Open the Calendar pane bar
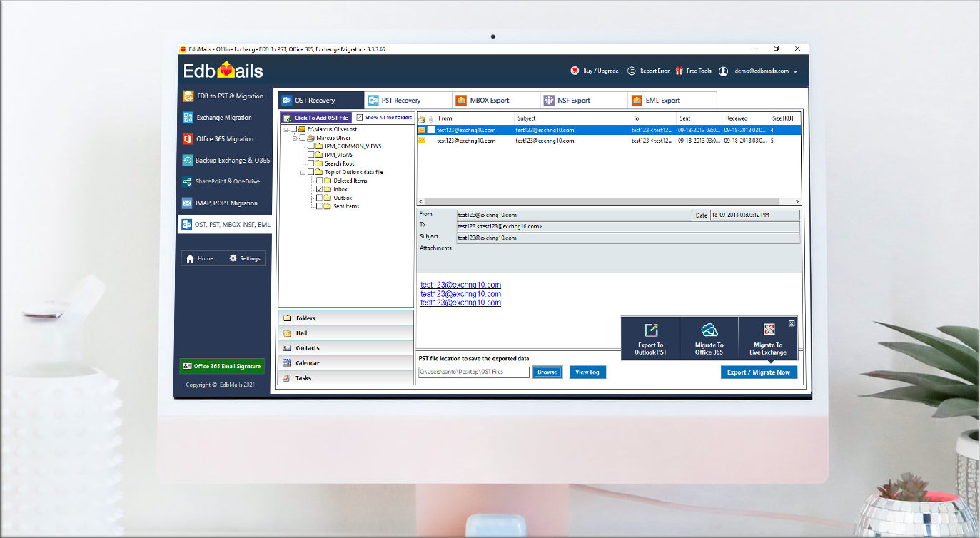The image size is (980, 538). [x=345, y=362]
